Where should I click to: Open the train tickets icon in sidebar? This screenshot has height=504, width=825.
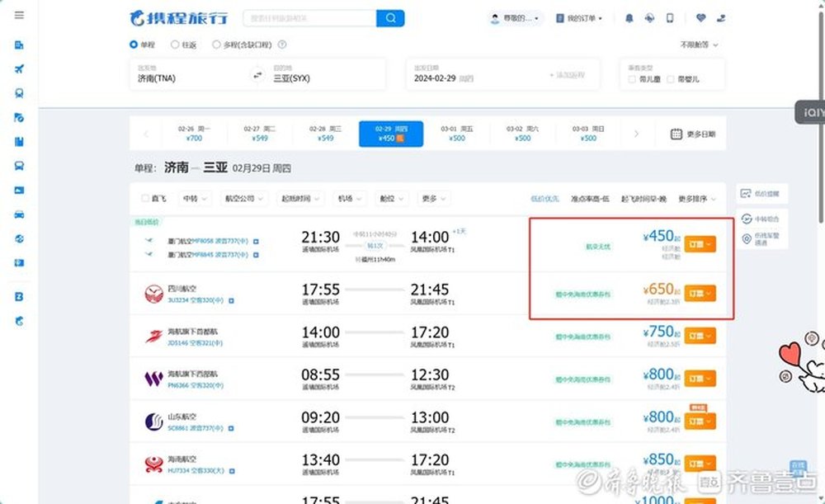tap(19, 93)
